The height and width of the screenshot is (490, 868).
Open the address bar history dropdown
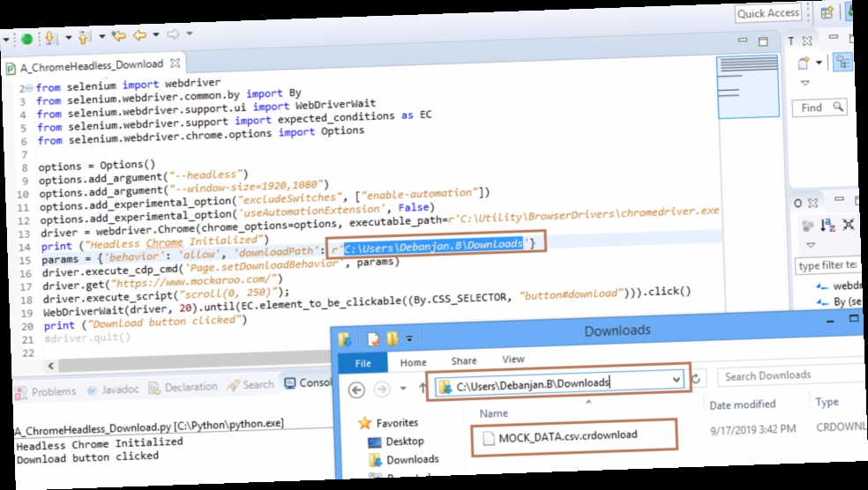coord(676,379)
